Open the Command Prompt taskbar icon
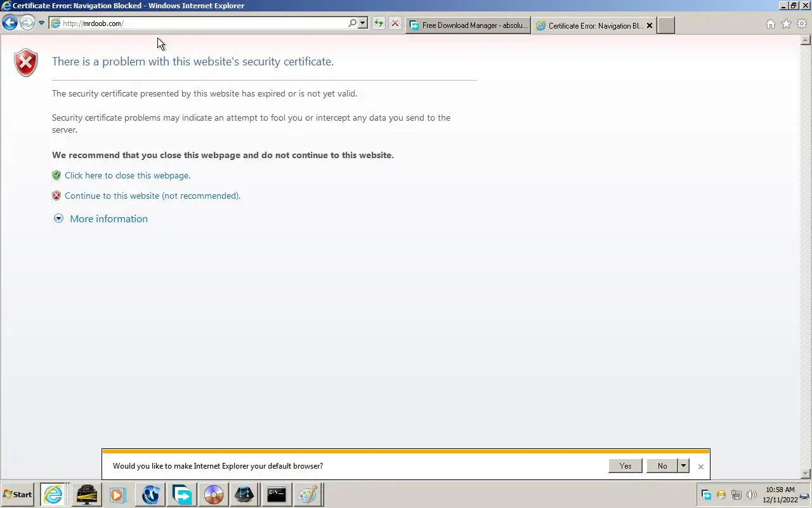This screenshot has height=508, width=812. [277, 494]
